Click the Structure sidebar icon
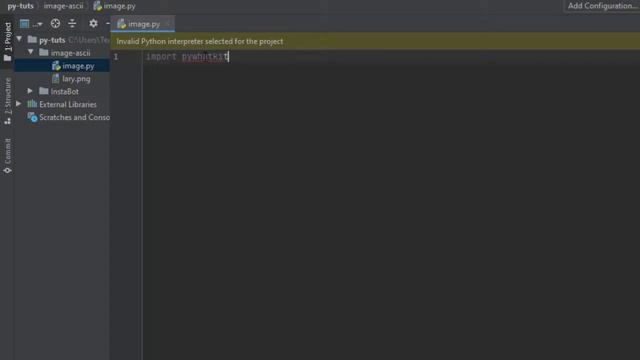This screenshot has width=640, height=360. (7, 121)
